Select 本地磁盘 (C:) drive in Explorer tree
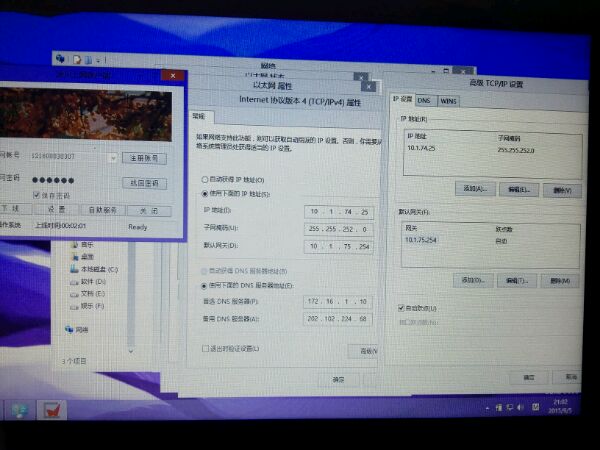 click(x=94, y=269)
